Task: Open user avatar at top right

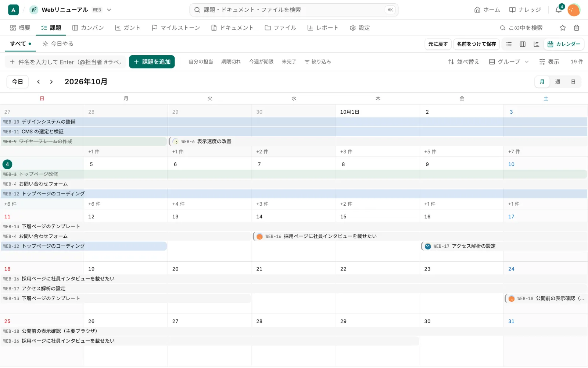Action: pyautogui.click(x=574, y=10)
